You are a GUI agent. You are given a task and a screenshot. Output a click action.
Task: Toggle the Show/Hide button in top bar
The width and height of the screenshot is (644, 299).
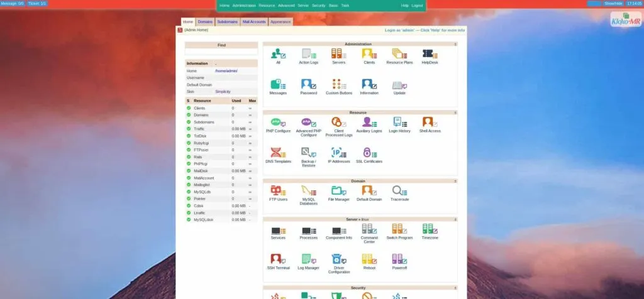point(613,3)
